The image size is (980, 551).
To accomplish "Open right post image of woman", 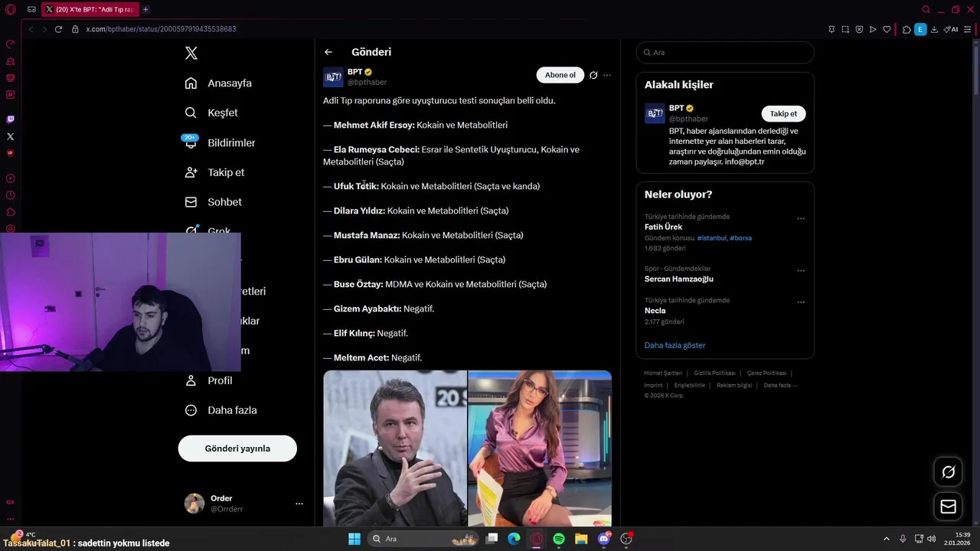I will click(540, 448).
